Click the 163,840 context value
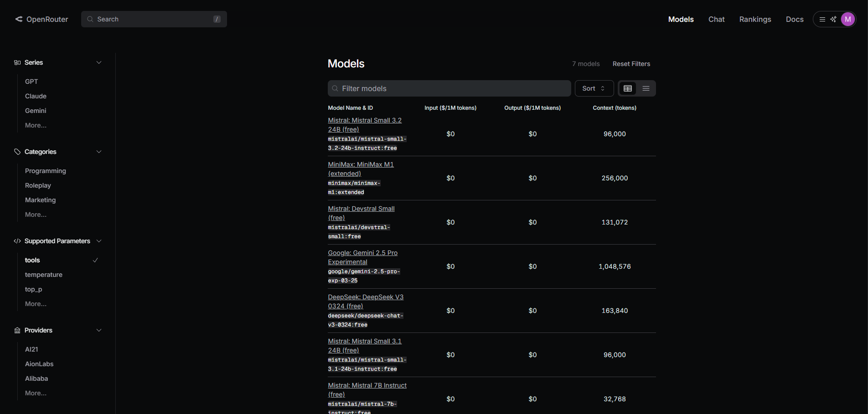This screenshot has width=868, height=414. coord(615,311)
